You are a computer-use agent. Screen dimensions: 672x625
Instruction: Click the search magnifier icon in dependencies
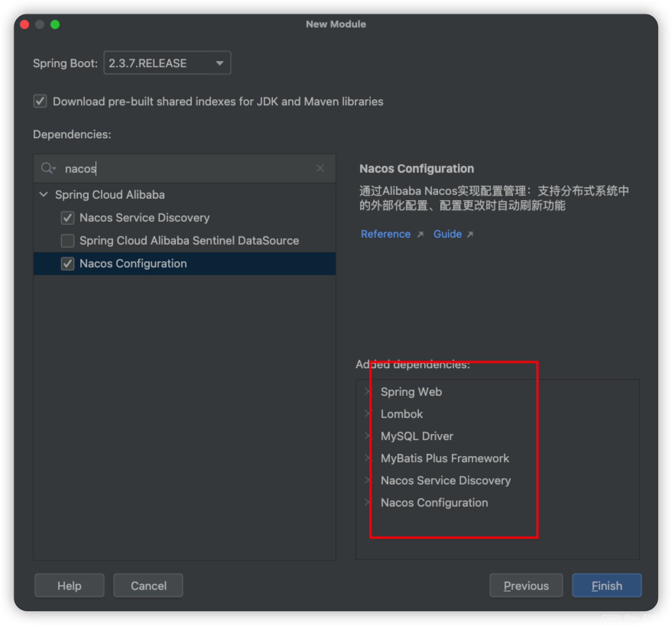click(x=48, y=168)
